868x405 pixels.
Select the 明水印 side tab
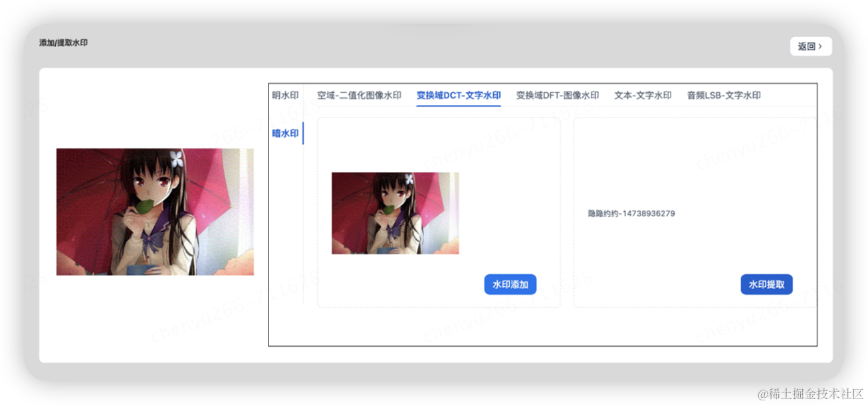coord(285,95)
